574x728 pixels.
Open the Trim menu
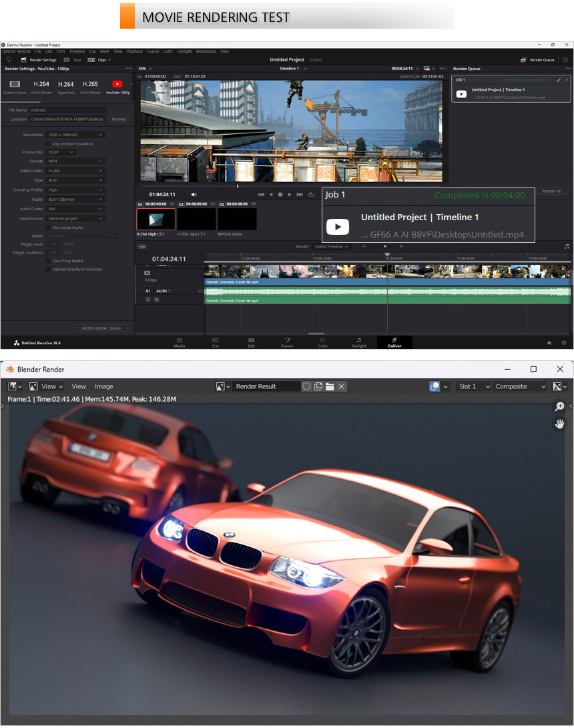coord(61,51)
